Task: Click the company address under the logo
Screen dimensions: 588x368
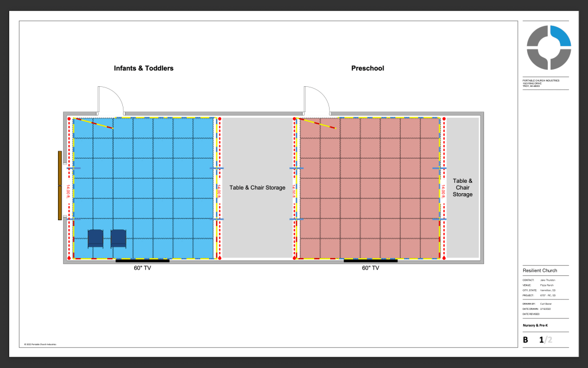Action: coord(541,83)
